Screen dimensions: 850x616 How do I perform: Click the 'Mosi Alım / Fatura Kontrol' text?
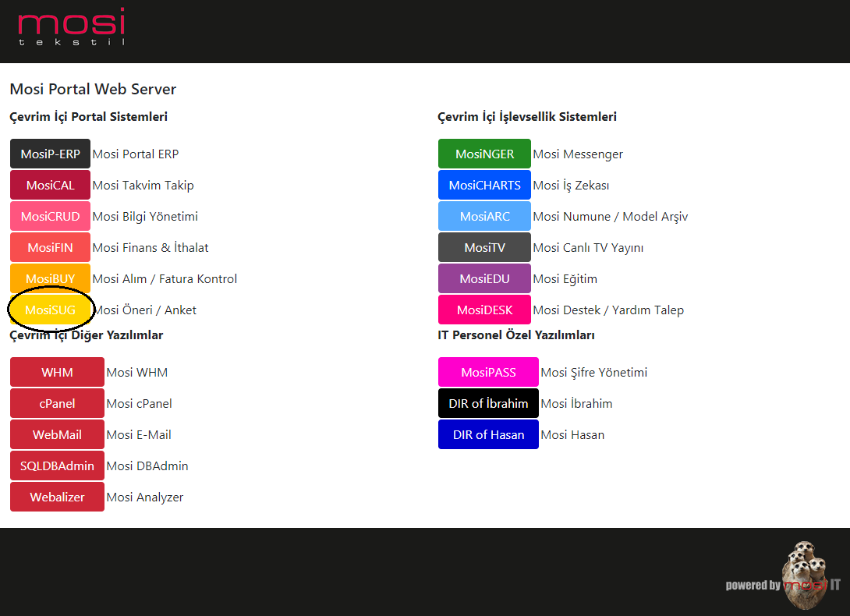pyautogui.click(x=165, y=278)
